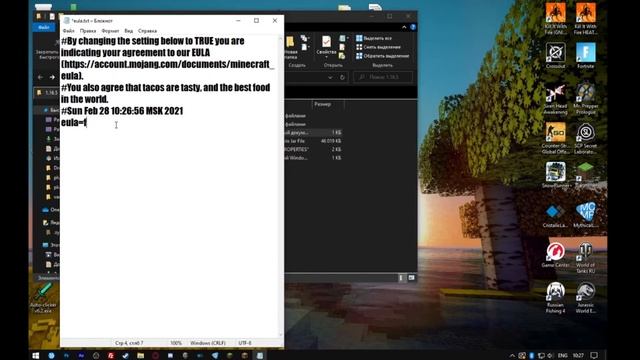Show hidden tray icons chevron
The width and height of the screenshot is (640, 360).
(x=512, y=356)
